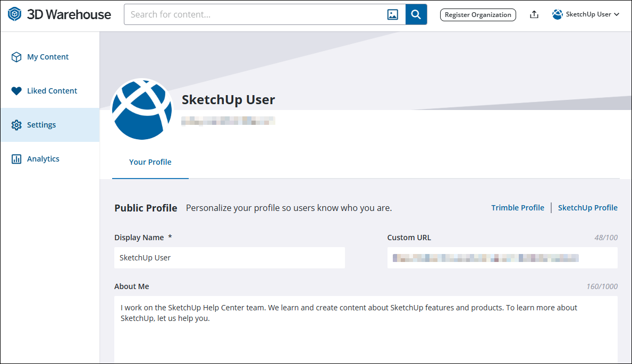
Task: Click 'Personalize your profile' description text
Action: coord(289,208)
